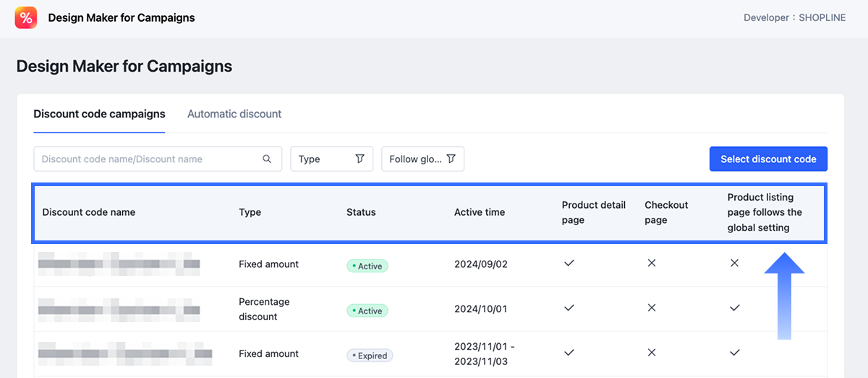Click product detail checkmark for 2024/09/02 row
Viewport: 868px width, 378px height.
tap(569, 264)
